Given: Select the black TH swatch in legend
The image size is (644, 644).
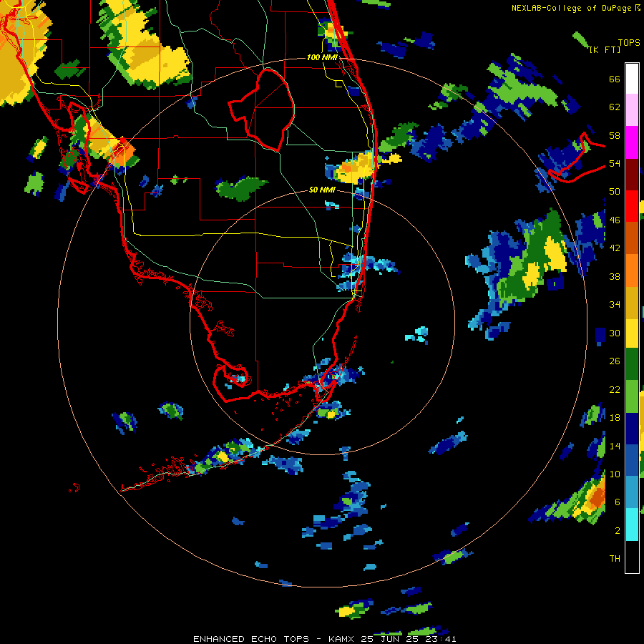Looking at the screenshot, I should pyautogui.click(x=632, y=557).
